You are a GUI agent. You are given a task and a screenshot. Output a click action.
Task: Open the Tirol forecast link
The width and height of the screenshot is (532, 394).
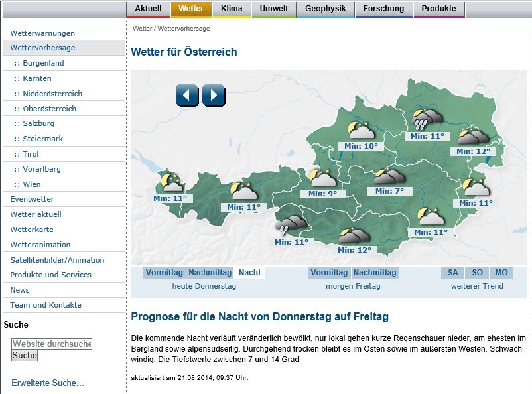[31, 154]
